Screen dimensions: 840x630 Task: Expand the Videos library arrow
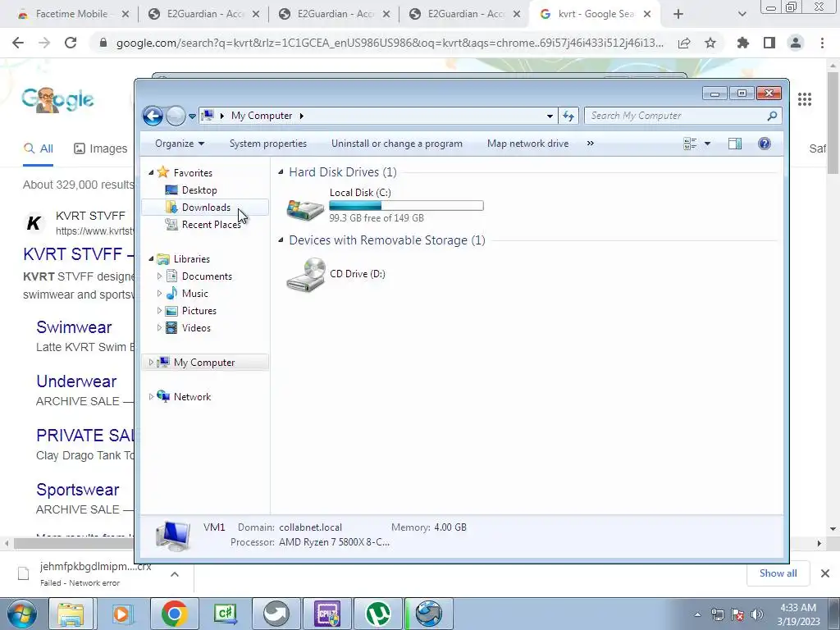pyautogui.click(x=159, y=328)
